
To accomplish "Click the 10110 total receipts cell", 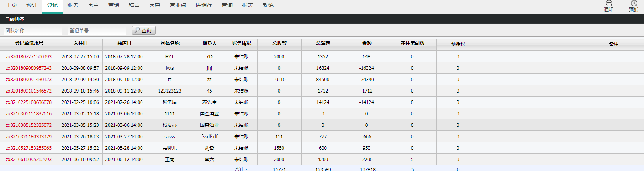I will [x=279, y=80].
